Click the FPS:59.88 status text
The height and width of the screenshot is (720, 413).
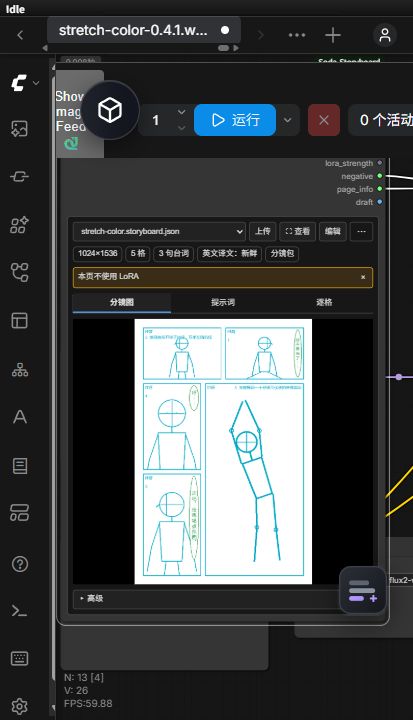[x=88, y=703]
